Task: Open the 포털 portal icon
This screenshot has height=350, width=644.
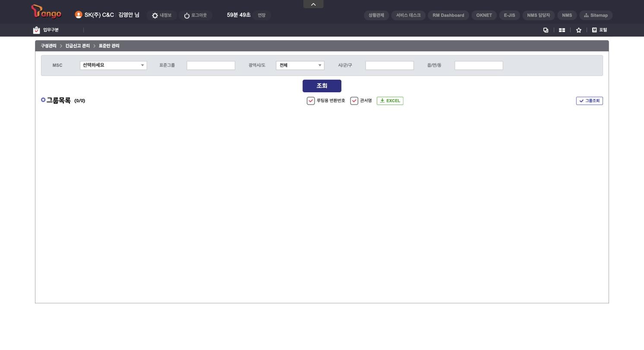Action: (594, 30)
